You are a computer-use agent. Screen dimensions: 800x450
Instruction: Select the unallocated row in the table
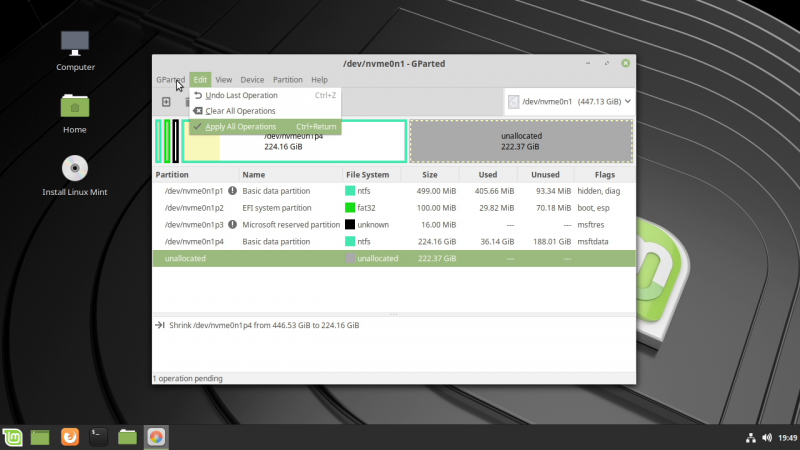pos(394,258)
